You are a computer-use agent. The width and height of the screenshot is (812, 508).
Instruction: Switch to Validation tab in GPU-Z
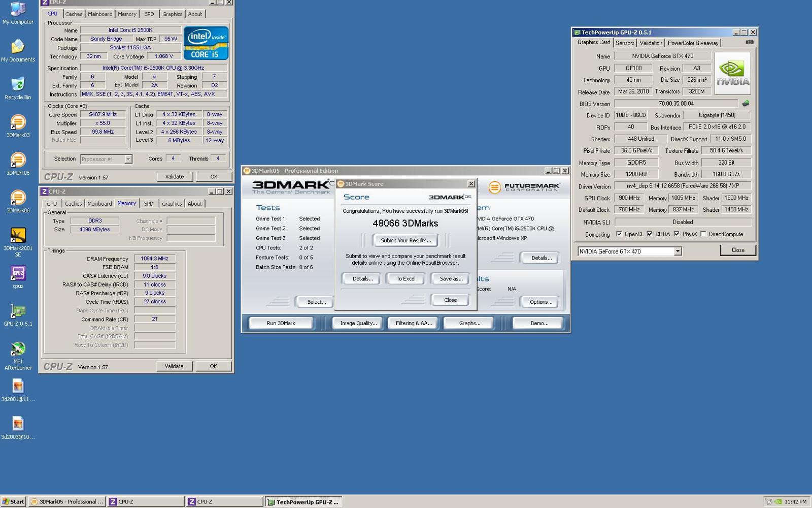pyautogui.click(x=651, y=43)
